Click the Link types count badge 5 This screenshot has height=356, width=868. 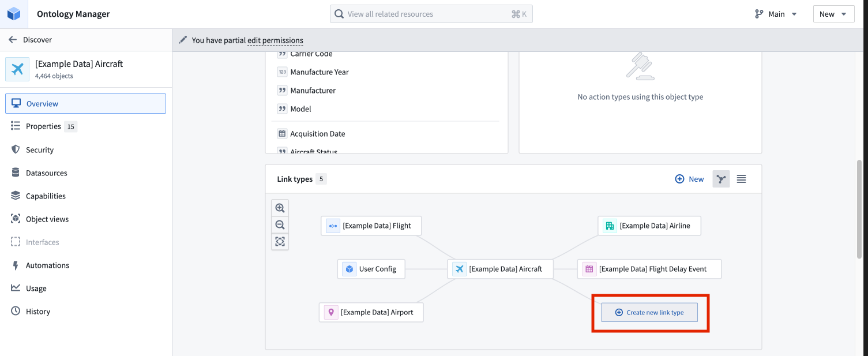[321, 179]
